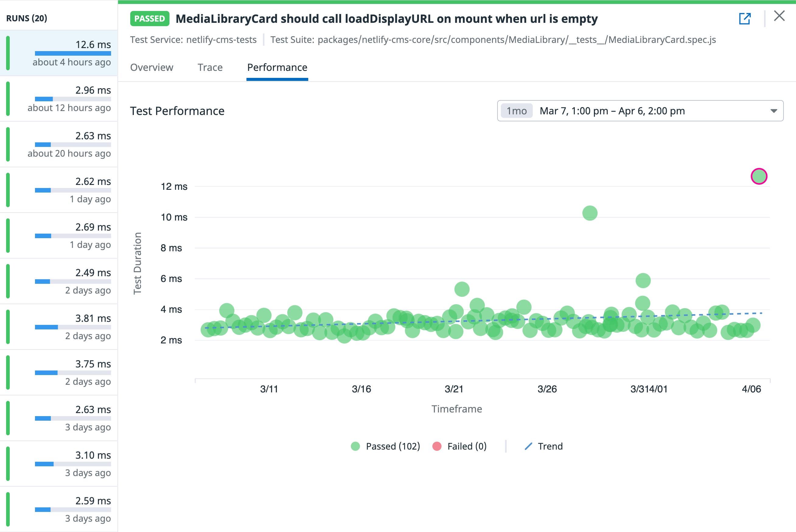Click the Passed legend marker
This screenshot has width=796, height=532.
point(356,446)
